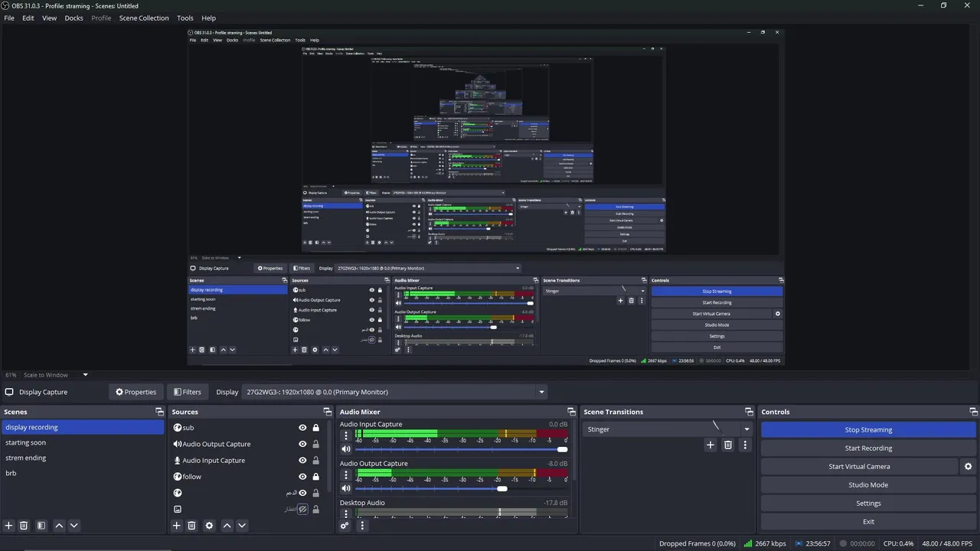Viewport: 980px width, 551px height.
Task: Open Properties for Display Capture
Action: coord(136,392)
